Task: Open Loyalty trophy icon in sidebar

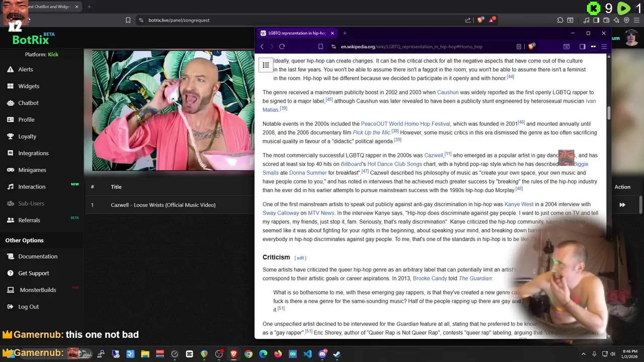Action: [10, 136]
